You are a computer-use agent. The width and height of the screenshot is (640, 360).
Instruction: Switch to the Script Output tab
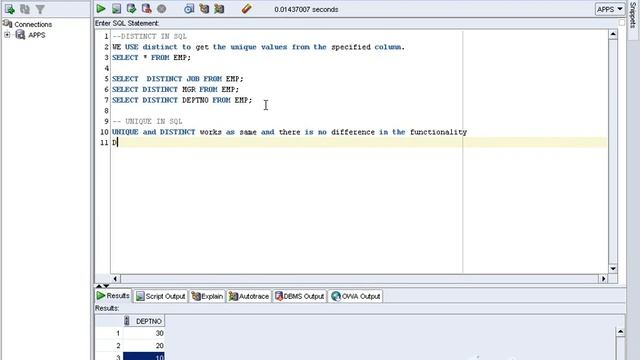[160, 296]
